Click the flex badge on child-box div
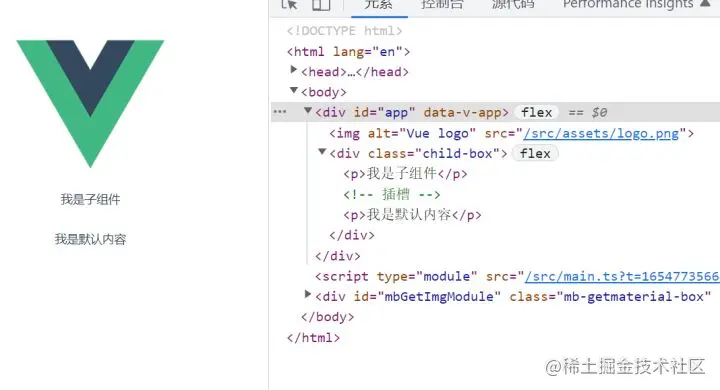Viewport: 720px width, 390px height. pyautogui.click(x=535, y=153)
